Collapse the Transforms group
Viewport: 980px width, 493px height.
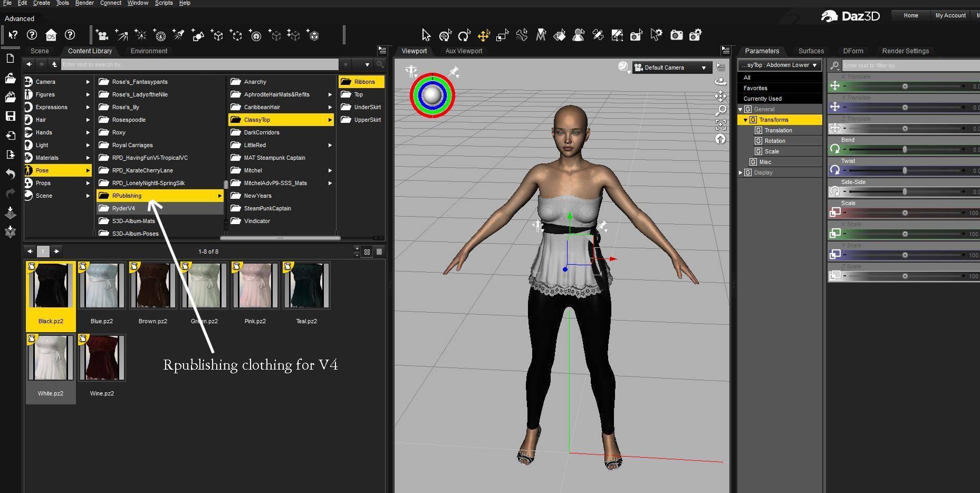click(746, 120)
